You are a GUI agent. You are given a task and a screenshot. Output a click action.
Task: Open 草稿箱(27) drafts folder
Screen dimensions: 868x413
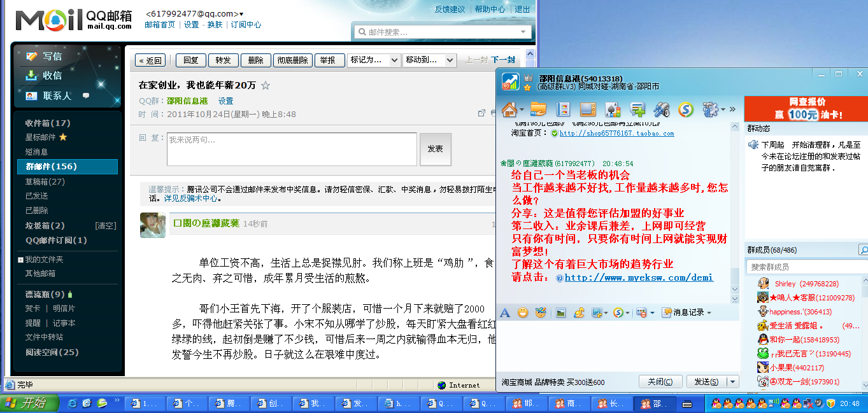(x=45, y=181)
